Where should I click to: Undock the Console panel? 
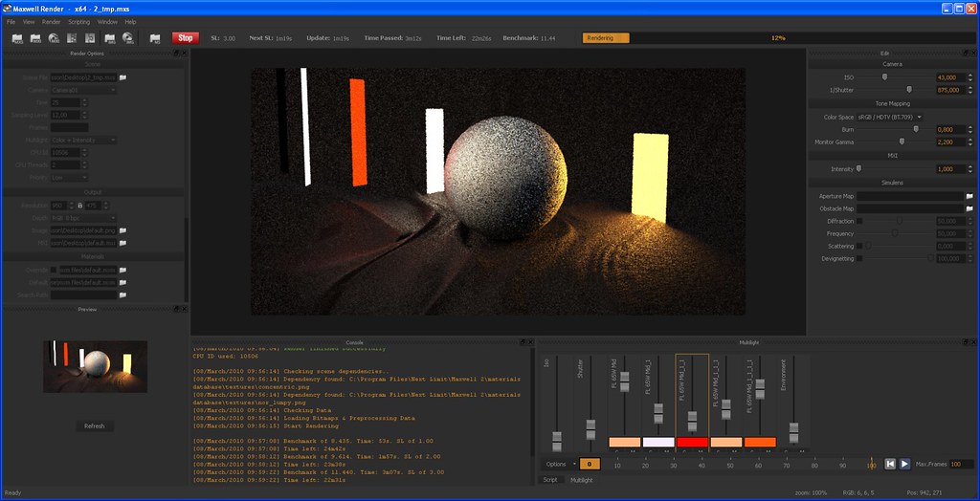point(523,342)
